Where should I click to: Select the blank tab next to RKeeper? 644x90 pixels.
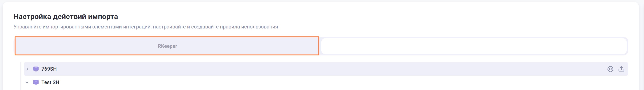click(474, 46)
